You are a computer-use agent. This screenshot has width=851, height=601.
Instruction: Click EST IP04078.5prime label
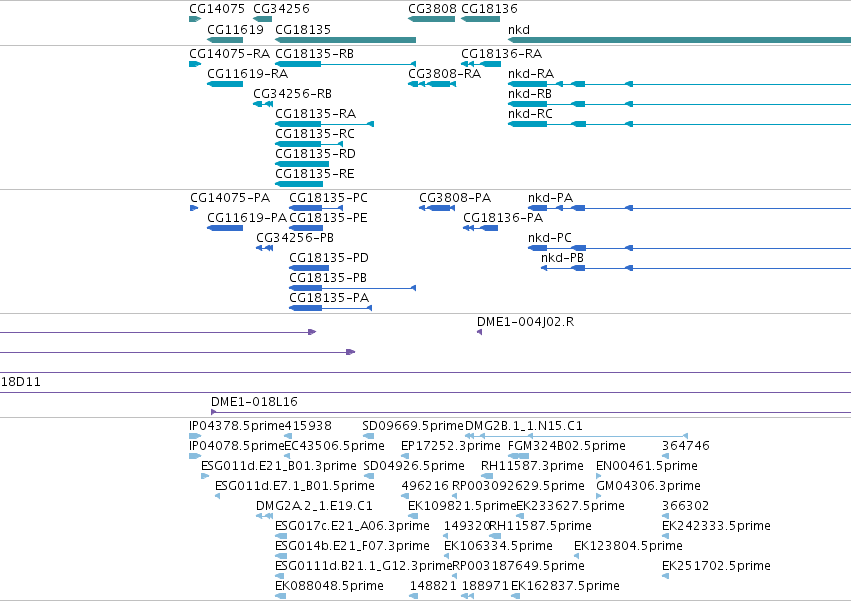click(x=237, y=447)
